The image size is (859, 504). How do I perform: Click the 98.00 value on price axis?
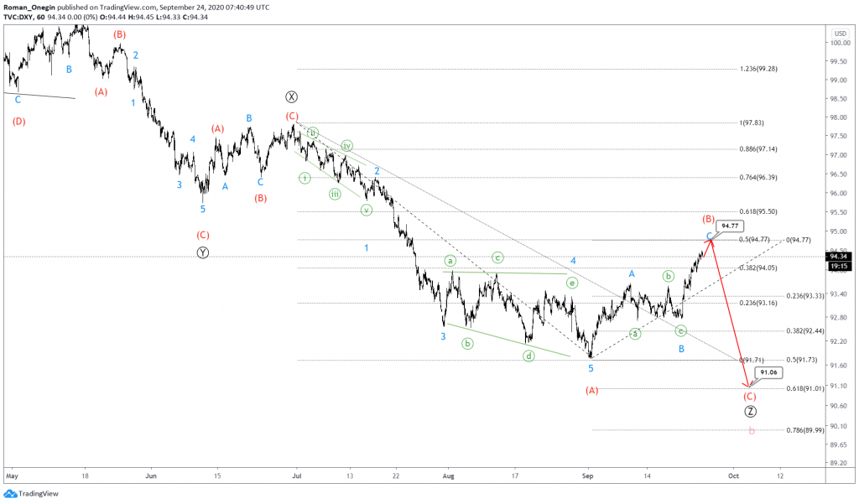[x=840, y=117]
